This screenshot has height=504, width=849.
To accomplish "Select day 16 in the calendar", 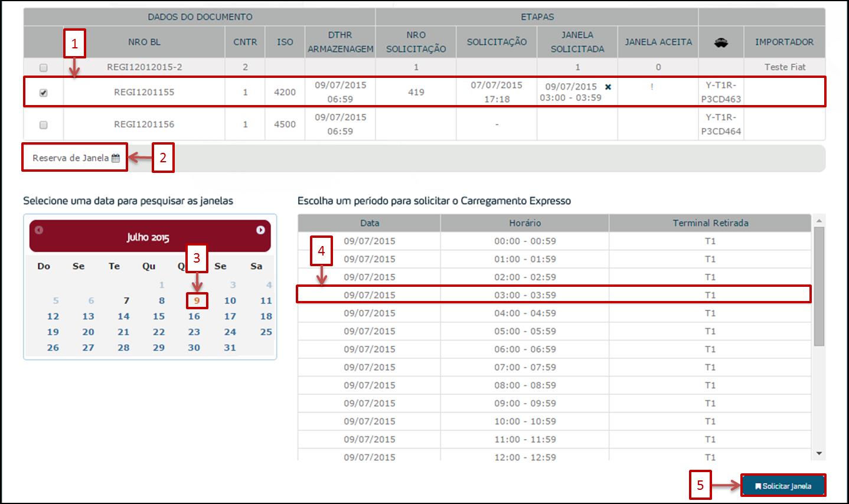I will (194, 316).
